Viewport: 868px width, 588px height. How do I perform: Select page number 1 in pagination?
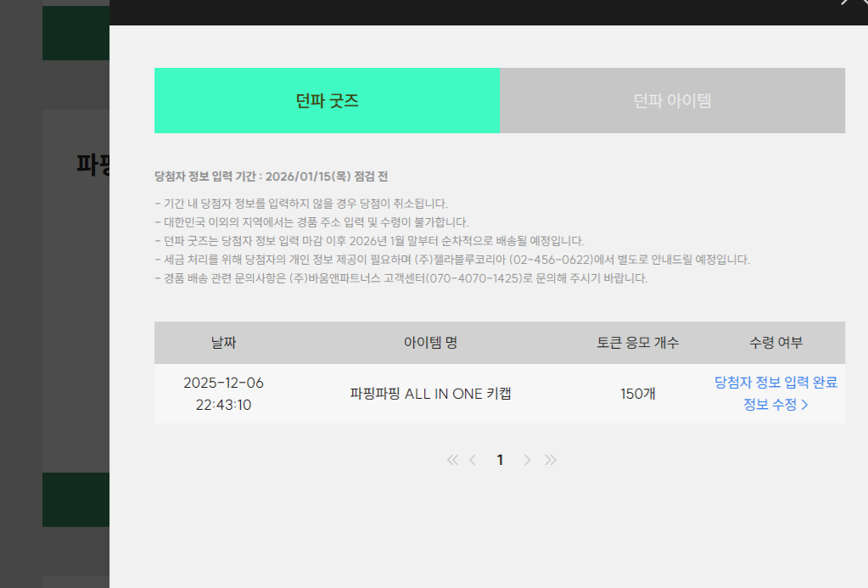[x=500, y=460]
